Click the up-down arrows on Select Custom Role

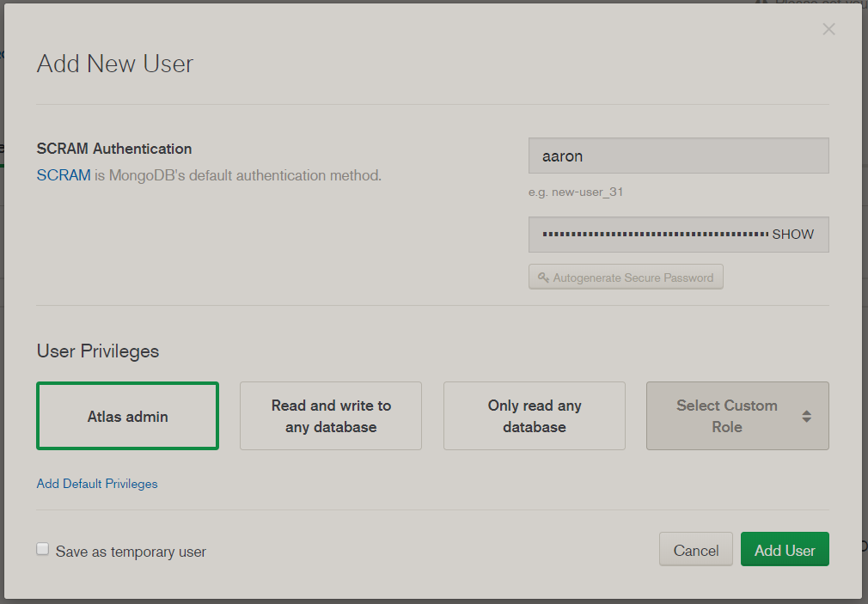click(806, 417)
